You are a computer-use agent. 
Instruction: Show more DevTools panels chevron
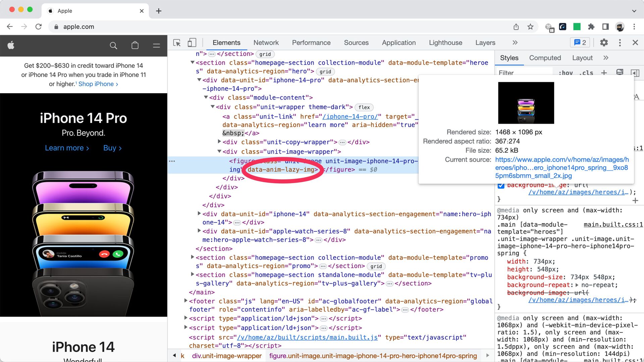click(x=515, y=43)
